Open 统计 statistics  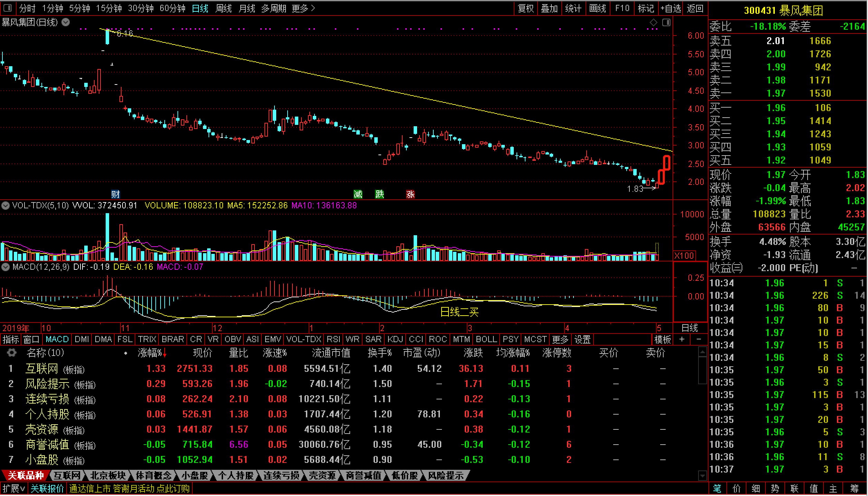[x=573, y=8]
